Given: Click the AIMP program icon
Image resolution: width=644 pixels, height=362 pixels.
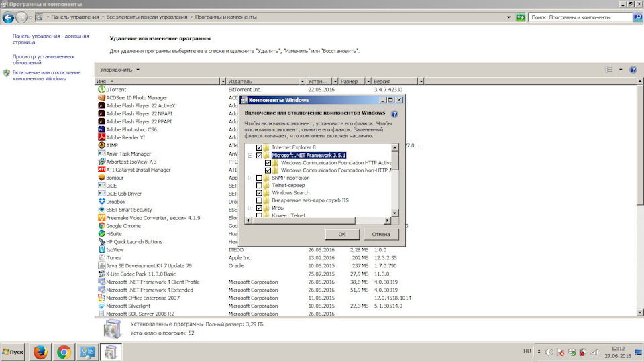Looking at the screenshot, I should point(101,145).
